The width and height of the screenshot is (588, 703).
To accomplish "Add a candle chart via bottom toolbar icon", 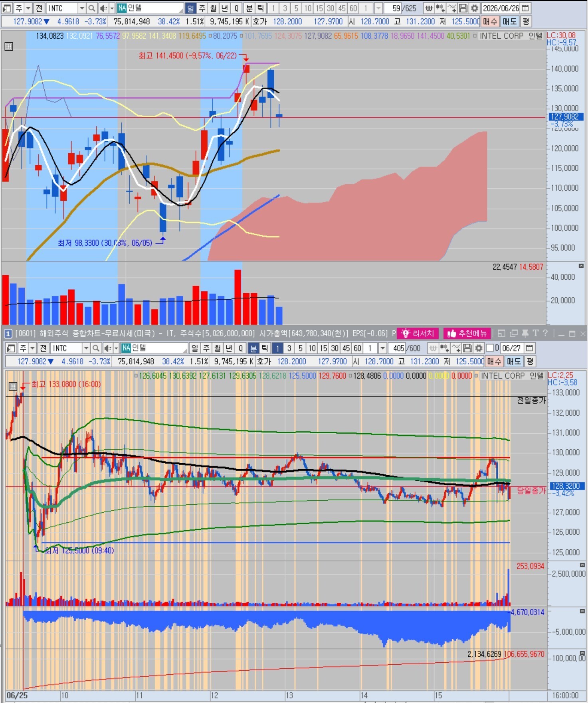I will (x=444, y=348).
